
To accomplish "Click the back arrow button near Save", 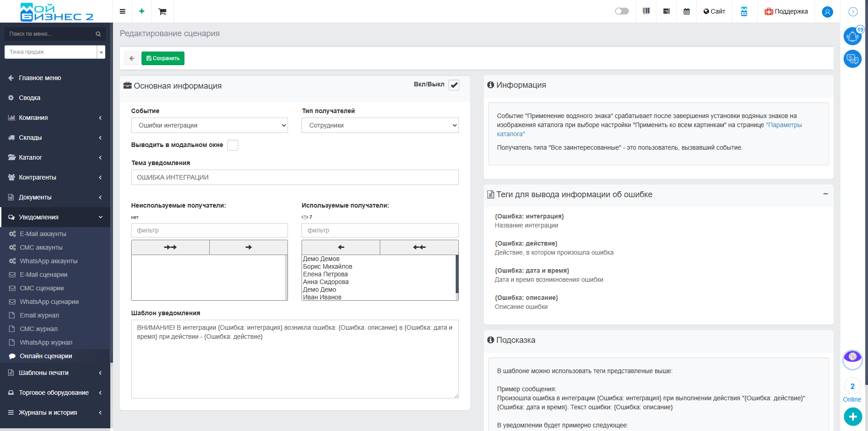I will tap(132, 58).
